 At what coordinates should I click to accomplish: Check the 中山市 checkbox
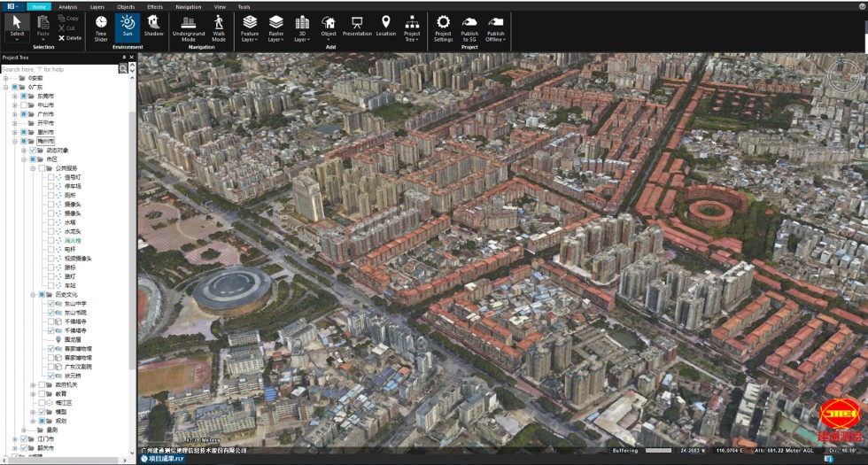[x=24, y=105]
